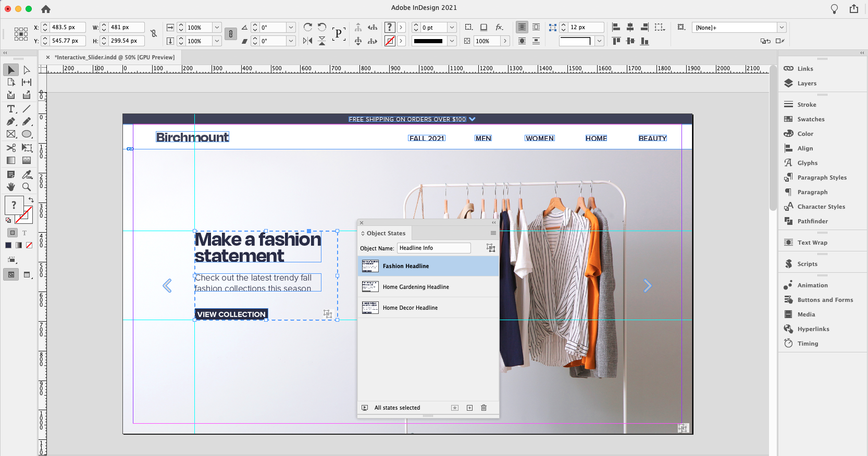Select the Direct Selection tool
This screenshot has width=868, height=456.
click(27, 70)
